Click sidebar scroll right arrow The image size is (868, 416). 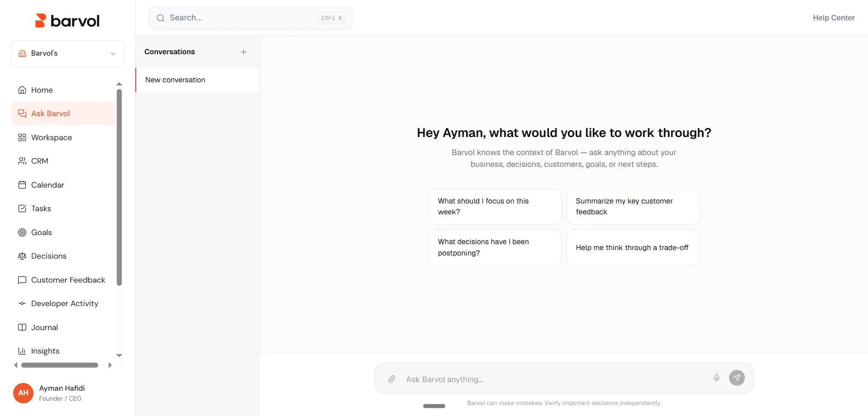pos(110,365)
